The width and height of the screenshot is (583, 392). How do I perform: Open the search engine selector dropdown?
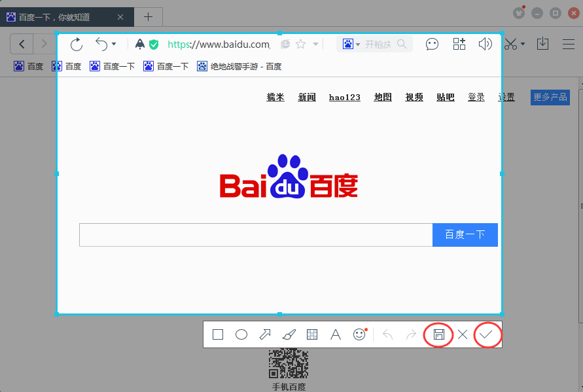357,45
